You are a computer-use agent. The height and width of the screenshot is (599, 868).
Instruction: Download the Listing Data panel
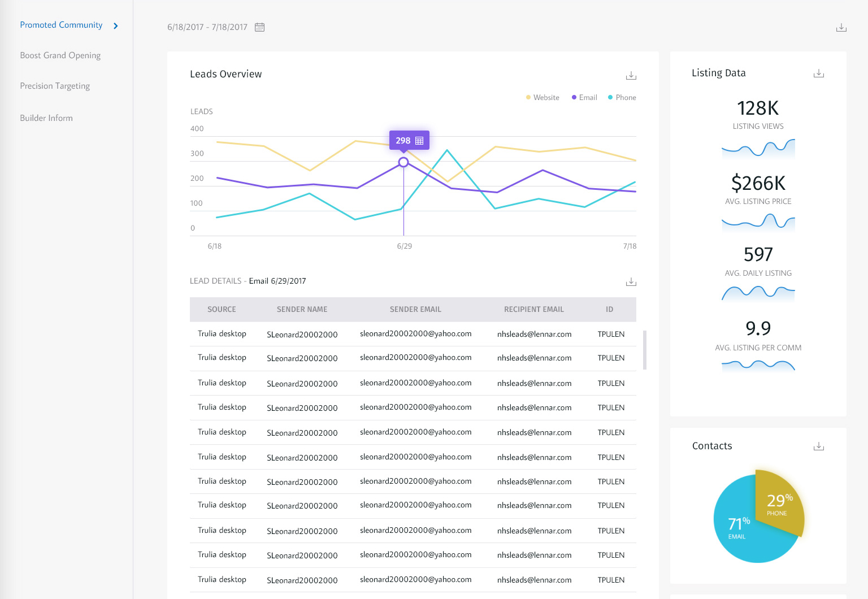point(818,73)
